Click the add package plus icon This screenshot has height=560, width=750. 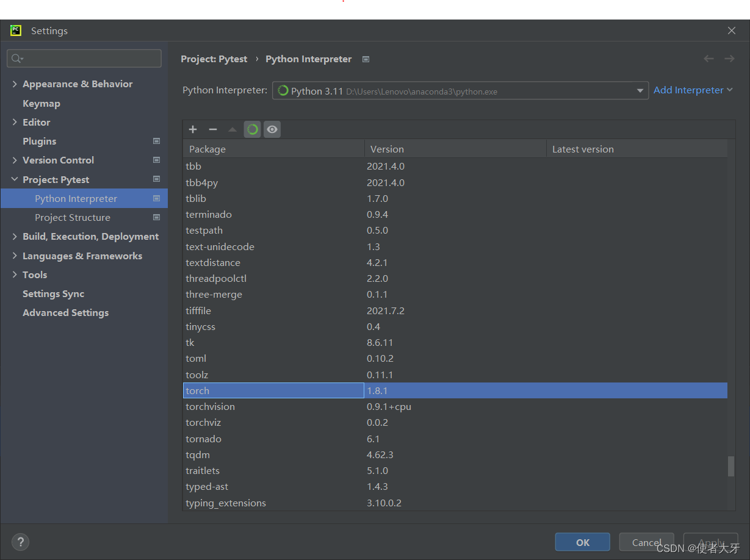pos(193,129)
